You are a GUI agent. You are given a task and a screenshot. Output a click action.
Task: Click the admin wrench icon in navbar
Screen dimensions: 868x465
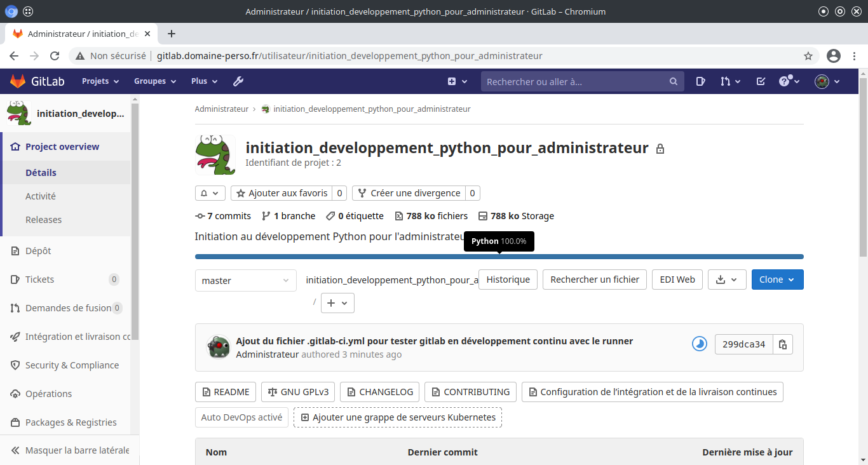pos(238,81)
